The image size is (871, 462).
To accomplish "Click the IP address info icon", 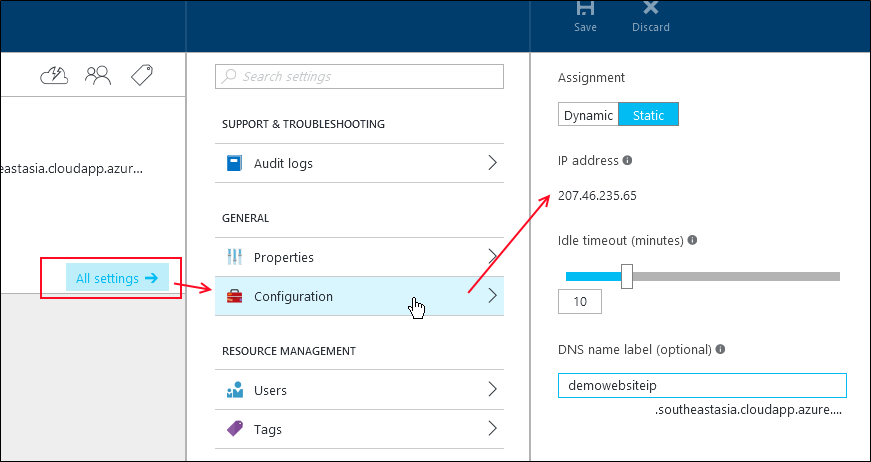I will click(627, 160).
